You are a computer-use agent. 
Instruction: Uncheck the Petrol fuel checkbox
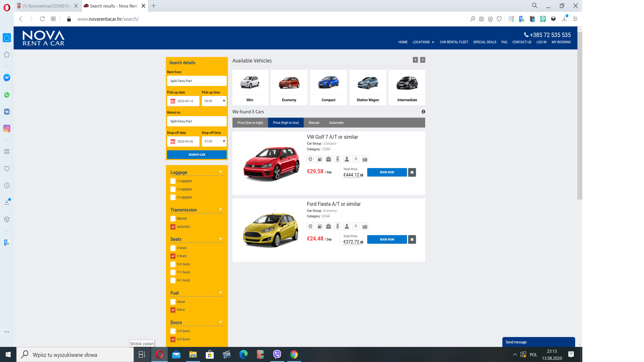coord(173,310)
